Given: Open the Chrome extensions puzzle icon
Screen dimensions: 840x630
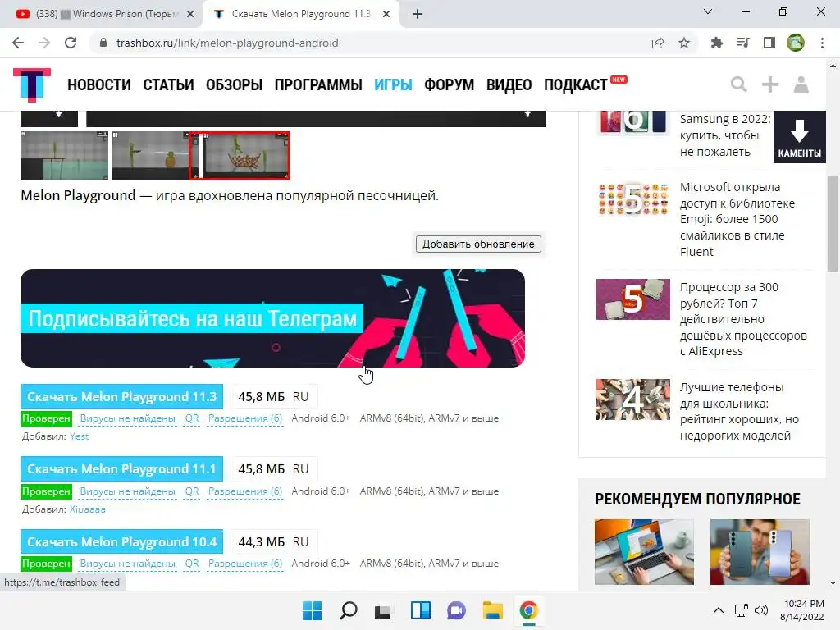Looking at the screenshot, I should 716,43.
